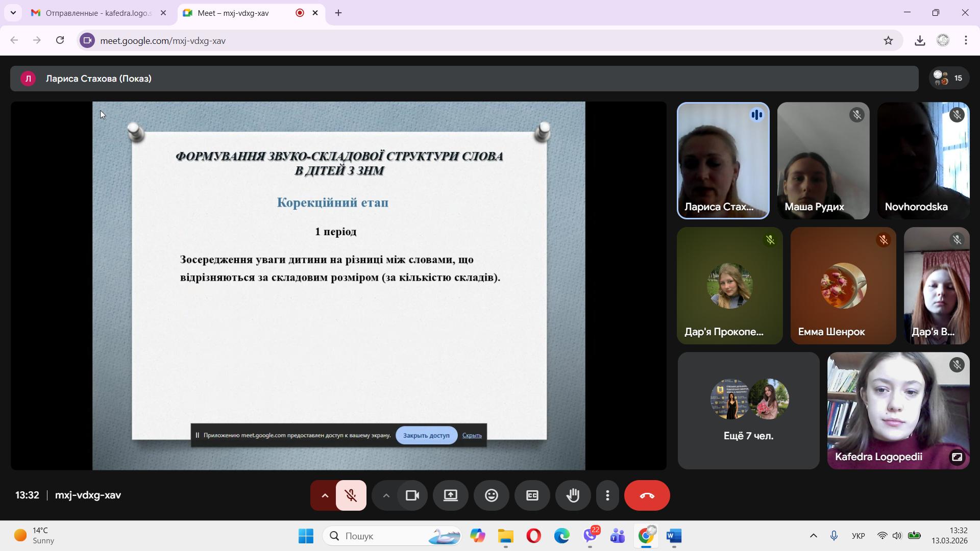The image size is (980, 551).
Task: Click the Ещё 7 чел. tile
Action: click(748, 411)
